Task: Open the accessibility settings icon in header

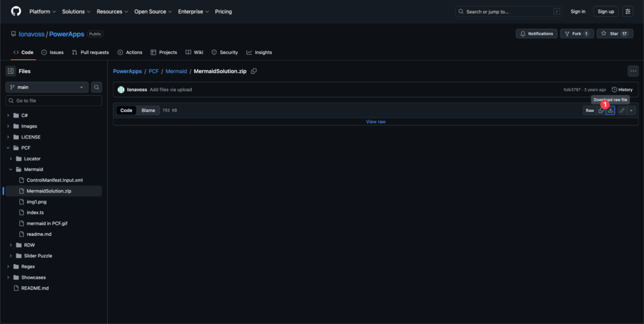Action: (x=628, y=11)
